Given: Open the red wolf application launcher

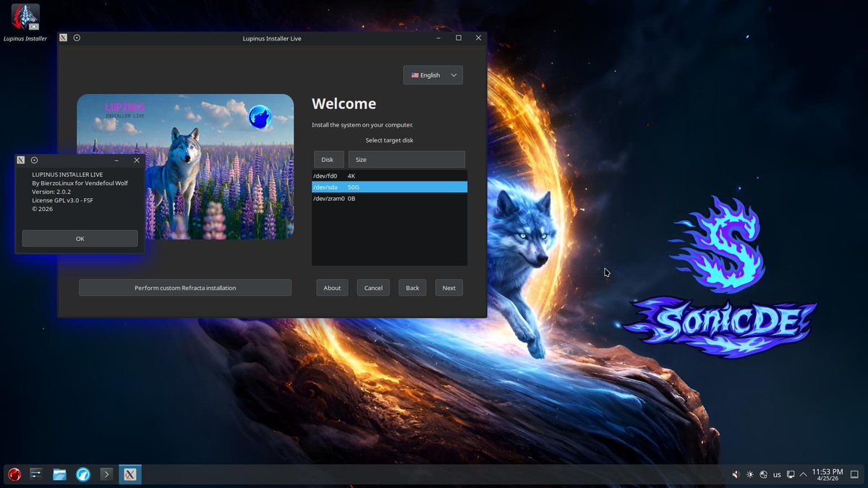Looking at the screenshot, I should (x=14, y=474).
